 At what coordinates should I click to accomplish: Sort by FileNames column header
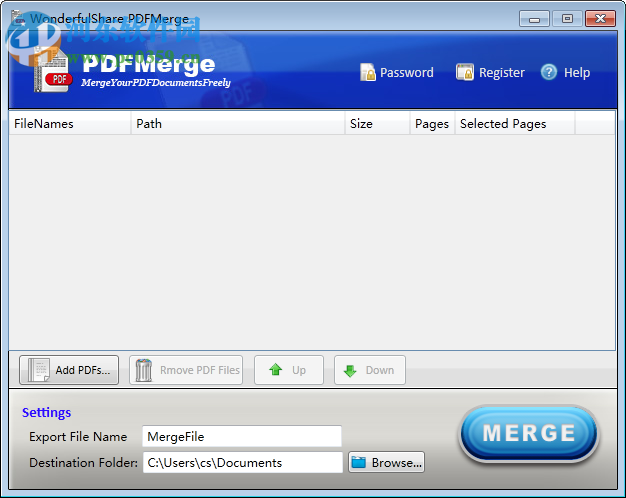70,124
